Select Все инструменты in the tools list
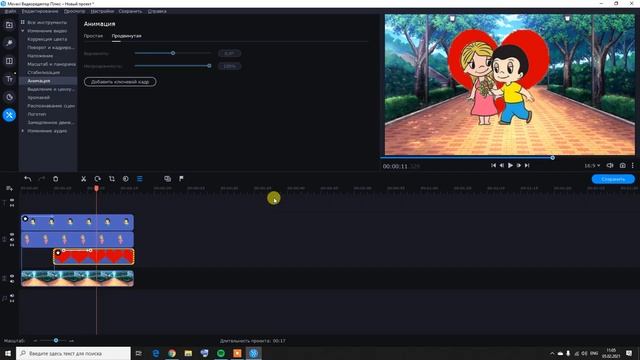Screen dimensions: 640x360 47,22
